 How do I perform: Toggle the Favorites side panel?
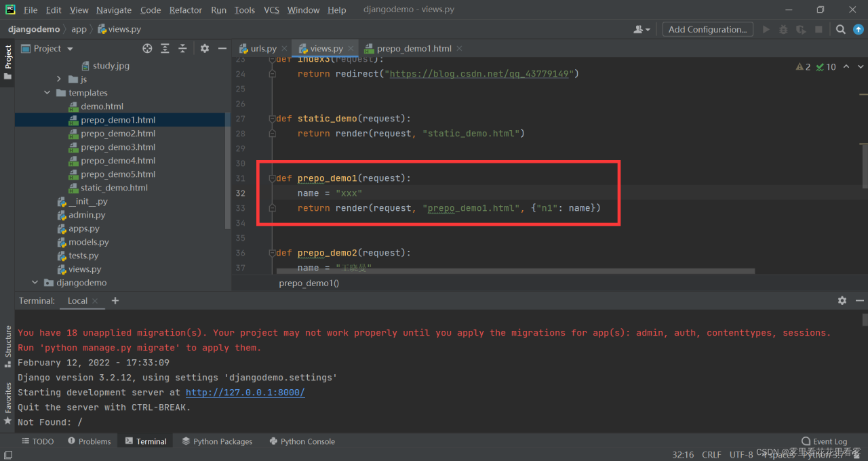8,403
